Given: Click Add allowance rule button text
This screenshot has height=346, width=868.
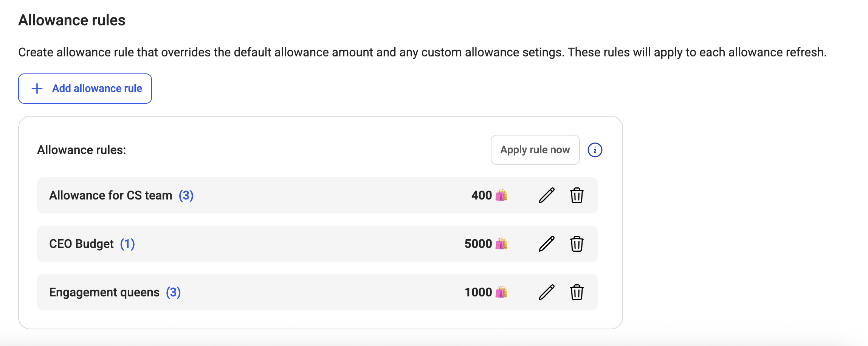Looking at the screenshot, I should coord(97,89).
